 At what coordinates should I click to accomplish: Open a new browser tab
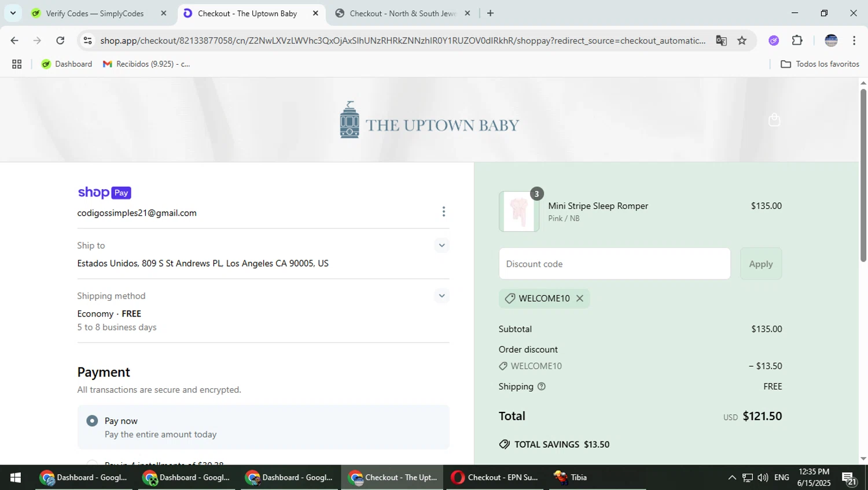[490, 13]
